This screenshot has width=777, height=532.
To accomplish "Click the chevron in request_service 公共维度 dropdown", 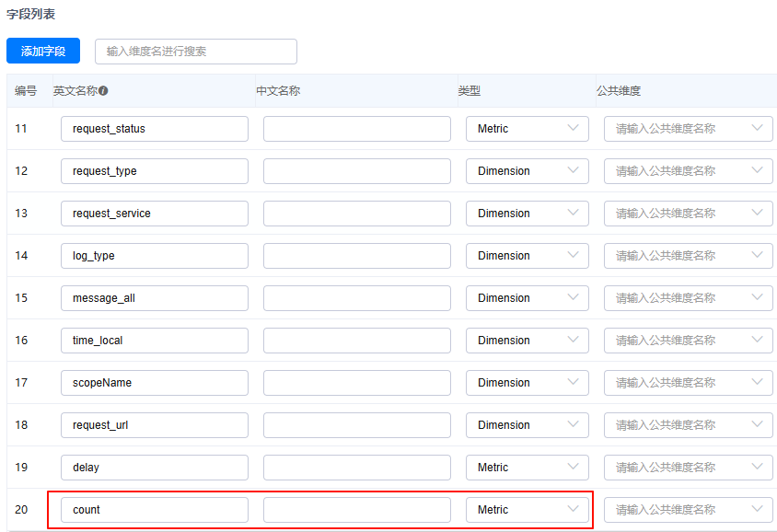I will click(x=758, y=214).
